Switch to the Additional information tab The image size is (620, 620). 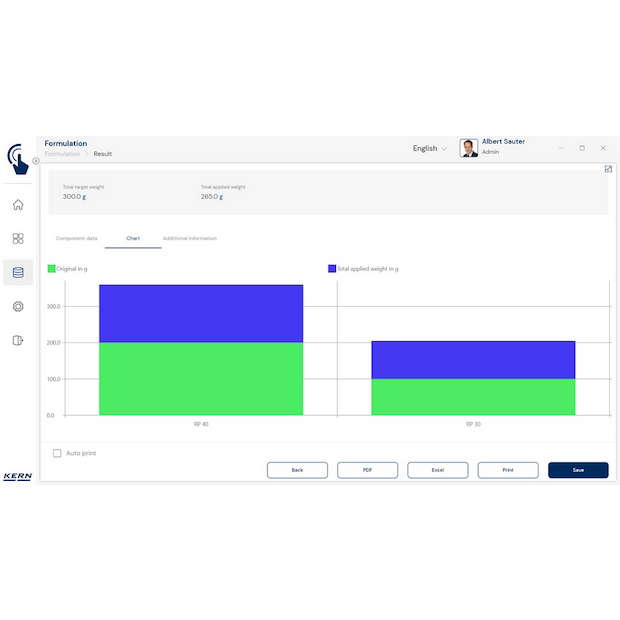pos(189,238)
